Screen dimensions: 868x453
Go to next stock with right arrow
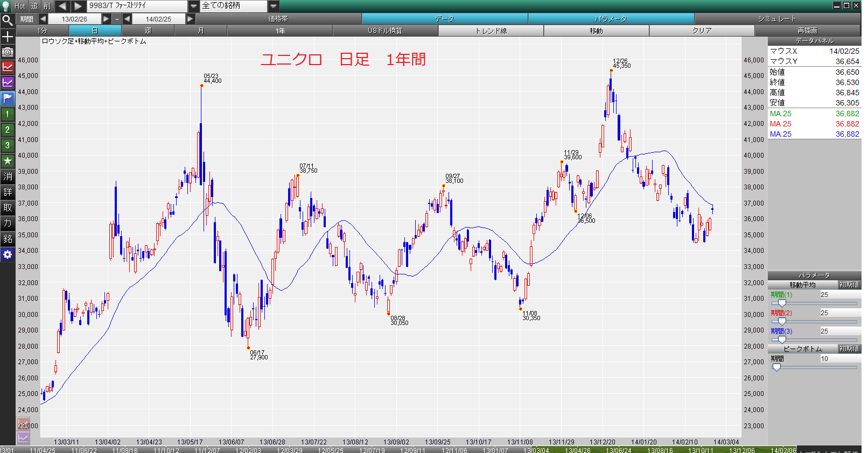(x=78, y=6)
